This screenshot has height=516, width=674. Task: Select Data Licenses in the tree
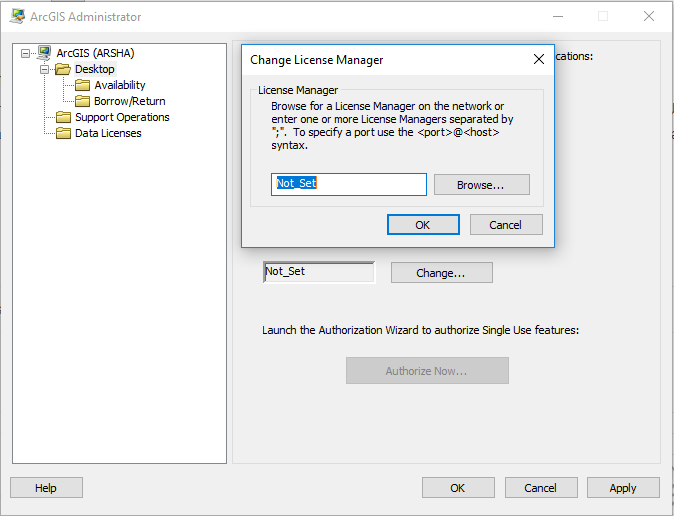pyautogui.click(x=108, y=133)
